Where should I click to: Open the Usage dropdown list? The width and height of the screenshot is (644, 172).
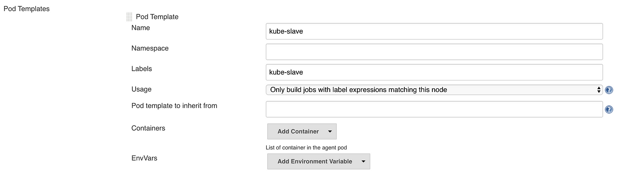[434, 90]
